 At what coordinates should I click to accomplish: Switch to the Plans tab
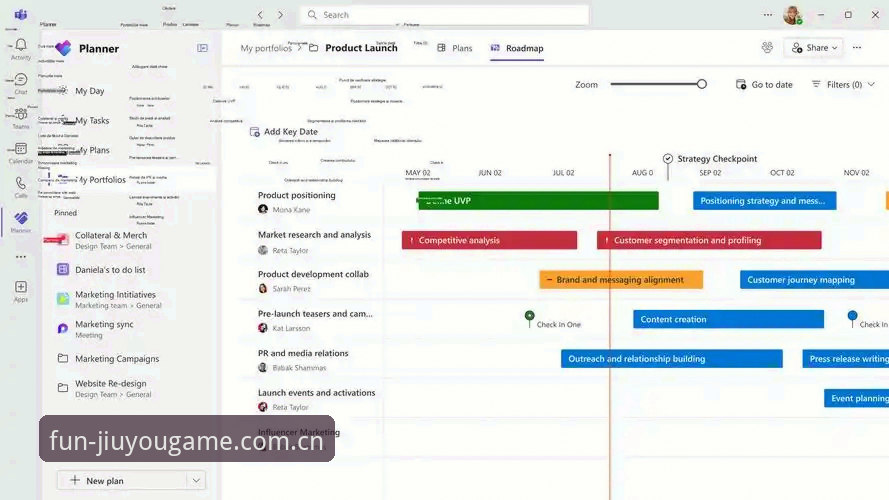pos(455,48)
